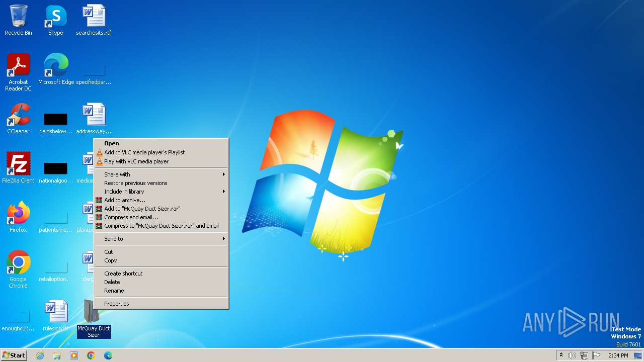This screenshot has width=644, height=362.
Task: Choose Cut in the context menu
Action: tap(162, 252)
